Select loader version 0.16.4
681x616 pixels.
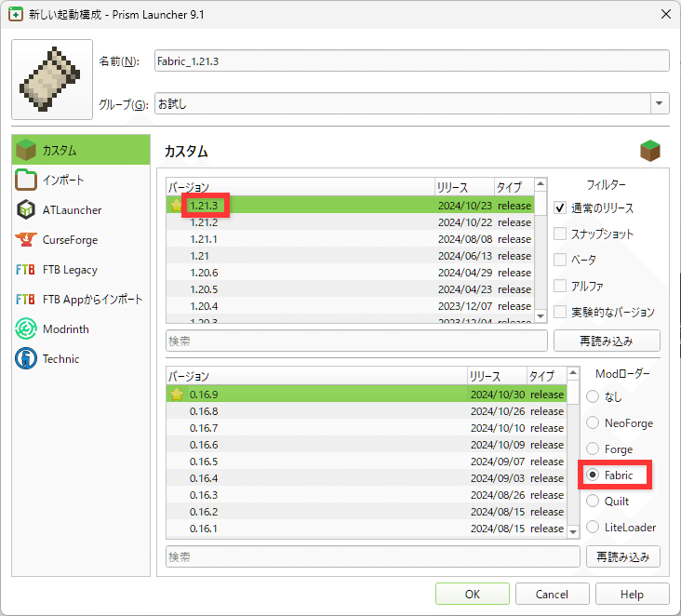pos(367,478)
